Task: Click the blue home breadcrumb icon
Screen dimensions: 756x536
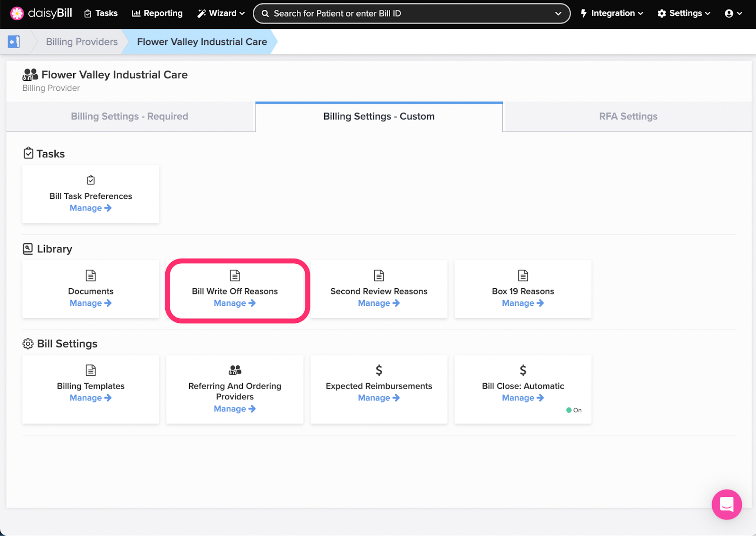Action: 14,42
